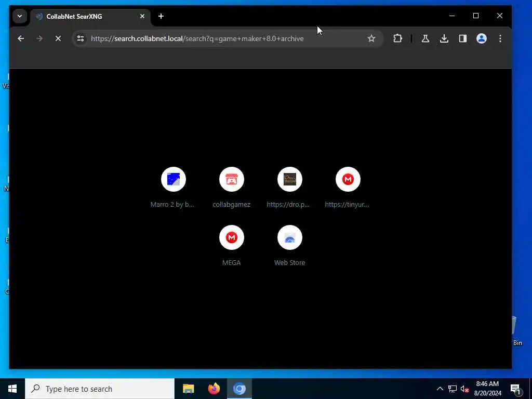Launch Firefox from the taskbar
The height and width of the screenshot is (399, 532).
click(214, 389)
